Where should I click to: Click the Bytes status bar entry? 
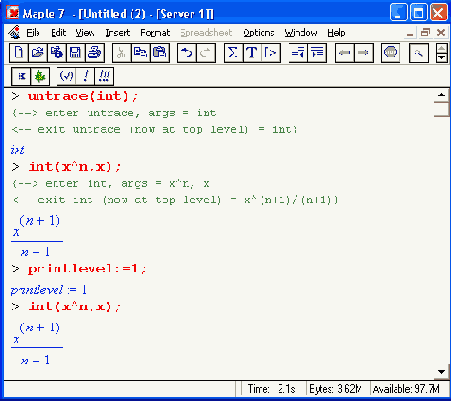tap(335, 389)
